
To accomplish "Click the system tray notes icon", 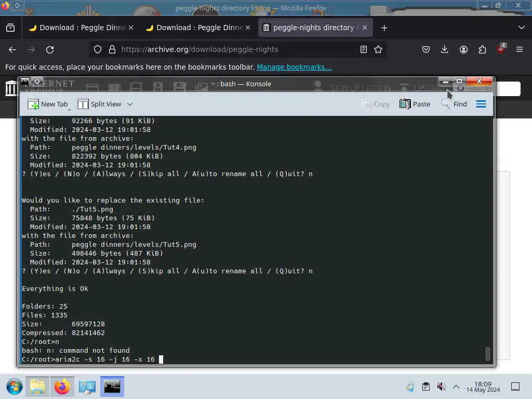I will tap(410, 387).
